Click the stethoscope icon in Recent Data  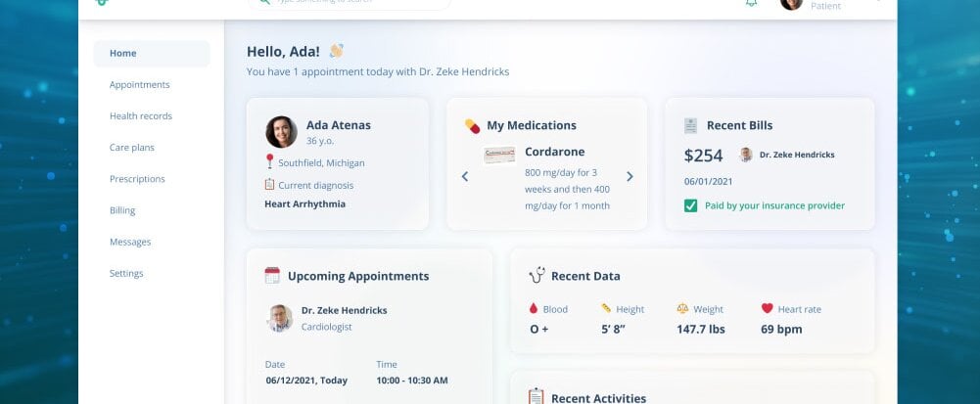(537, 276)
